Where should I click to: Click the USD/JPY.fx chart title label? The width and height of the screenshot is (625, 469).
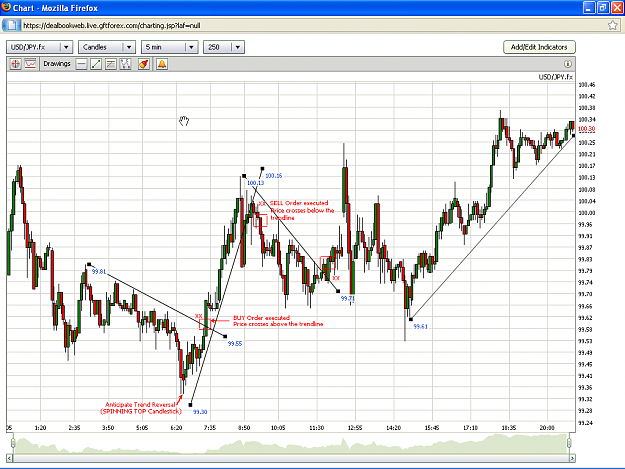(556, 77)
